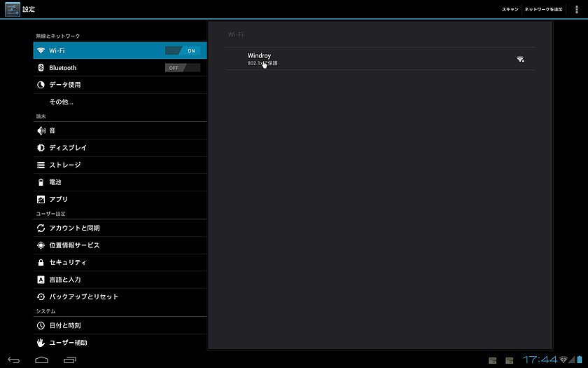Click the clock icon beside 日付と時刻
This screenshot has width=588, height=368.
tap(41, 325)
